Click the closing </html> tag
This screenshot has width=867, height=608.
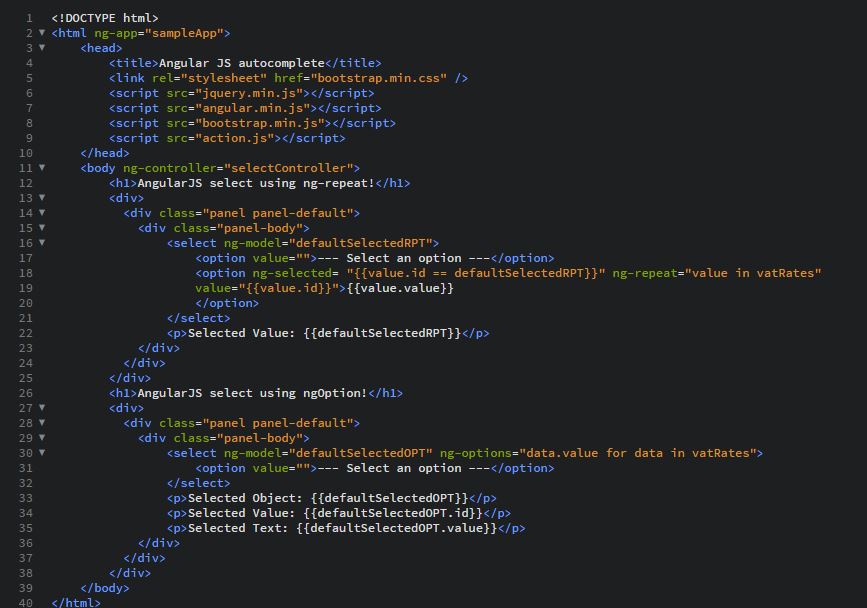click(76, 602)
